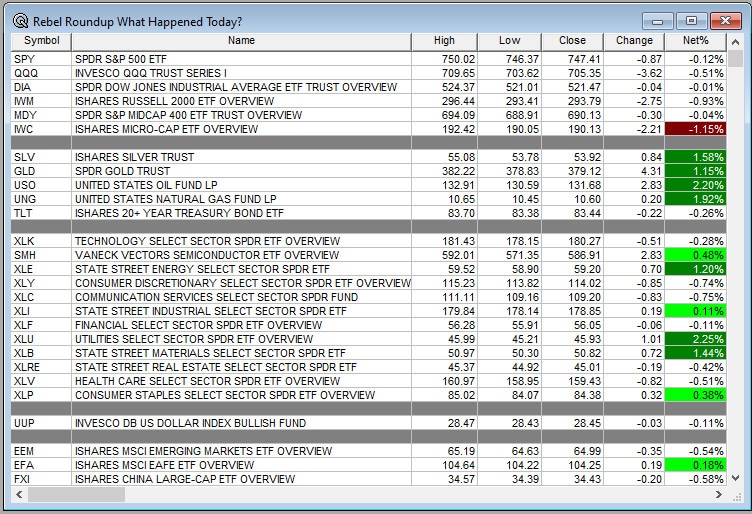Click TECHNOLOGY SELECT SECTOR SPDR ETF OVERVIEW

[x=241, y=241]
